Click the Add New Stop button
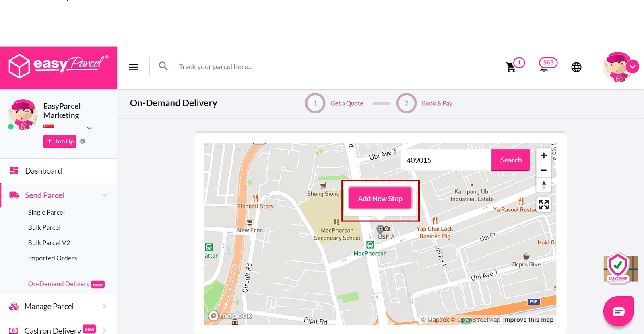 point(380,198)
